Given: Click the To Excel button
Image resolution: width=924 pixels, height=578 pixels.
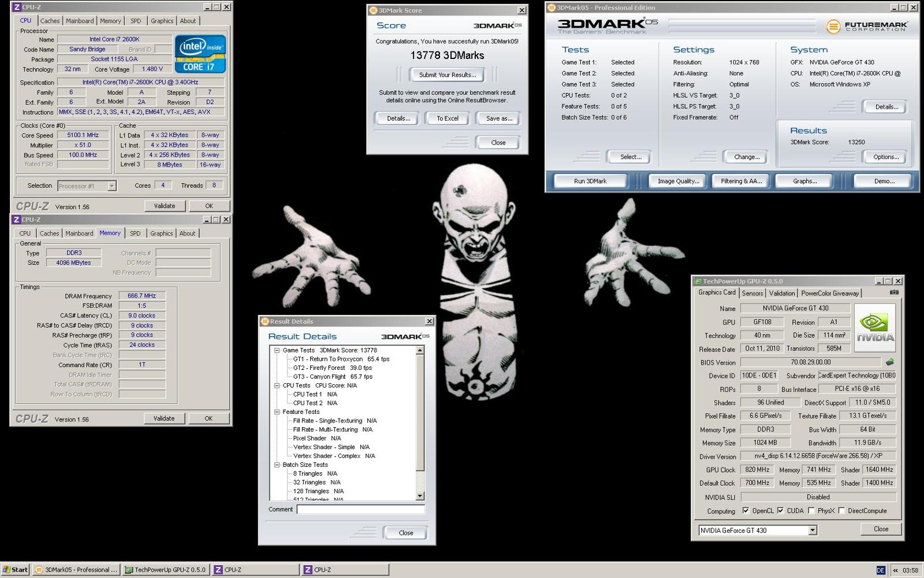Looking at the screenshot, I should point(448,118).
